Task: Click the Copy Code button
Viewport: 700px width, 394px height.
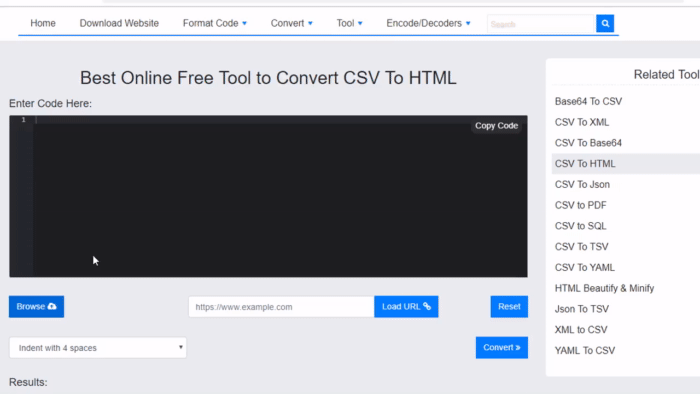Action: click(496, 126)
